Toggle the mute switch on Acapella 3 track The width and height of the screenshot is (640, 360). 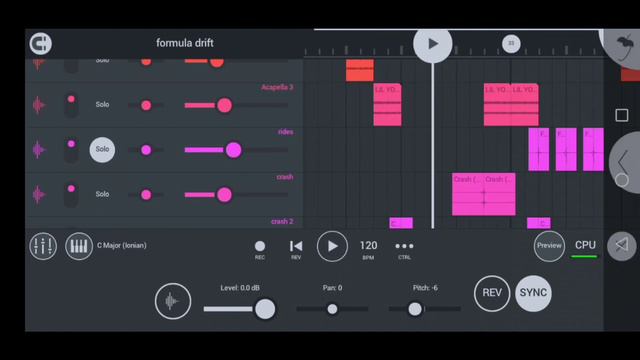(x=71, y=104)
